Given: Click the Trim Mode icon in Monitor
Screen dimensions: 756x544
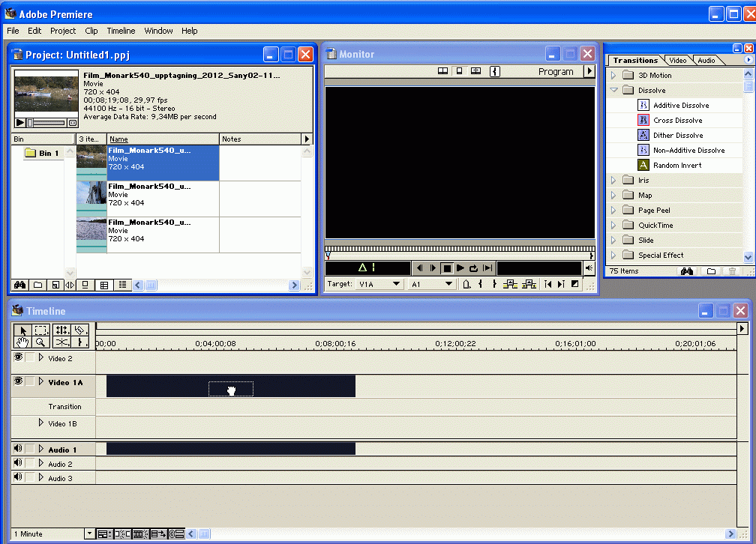Looking at the screenshot, I should coord(475,71).
